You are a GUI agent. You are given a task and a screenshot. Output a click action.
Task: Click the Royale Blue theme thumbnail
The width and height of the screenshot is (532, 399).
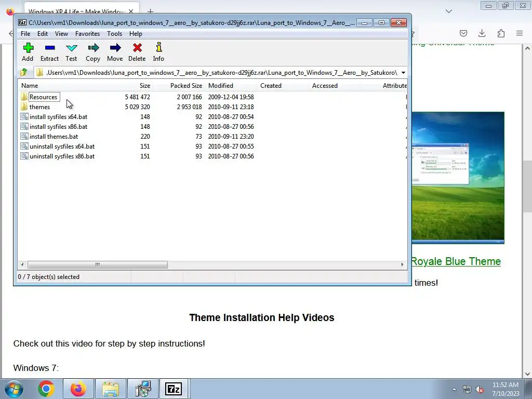tap(458, 178)
